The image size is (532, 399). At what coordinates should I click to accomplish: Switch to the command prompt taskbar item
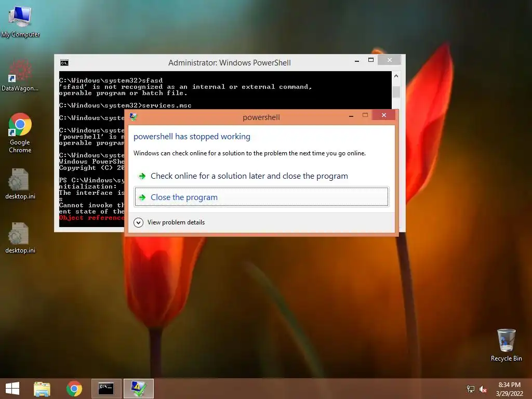[x=106, y=389]
